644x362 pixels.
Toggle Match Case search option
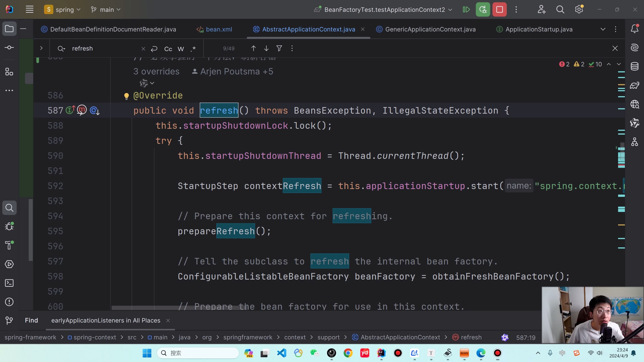coord(168,49)
